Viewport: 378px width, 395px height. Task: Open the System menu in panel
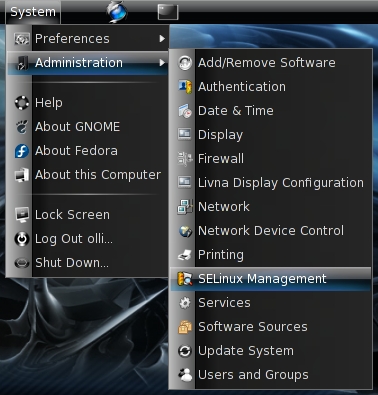tap(33, 12)
